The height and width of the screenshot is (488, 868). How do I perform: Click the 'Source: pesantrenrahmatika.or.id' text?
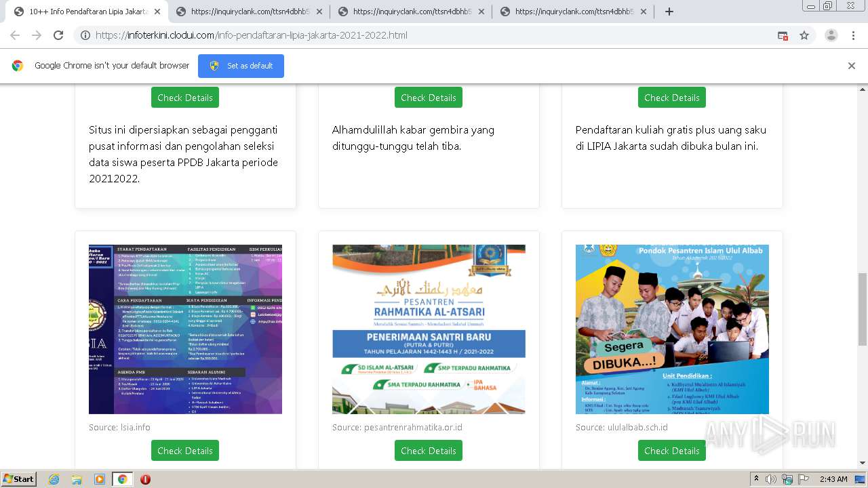click(397, 427)
